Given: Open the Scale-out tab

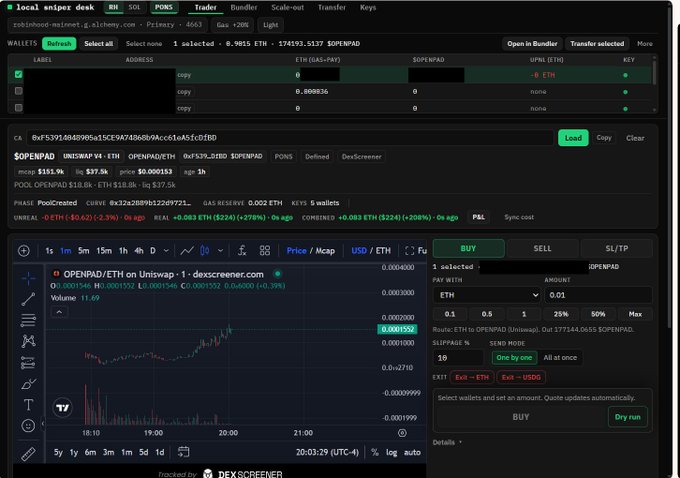Looking at the screenshot, I should tap(288, 7).
